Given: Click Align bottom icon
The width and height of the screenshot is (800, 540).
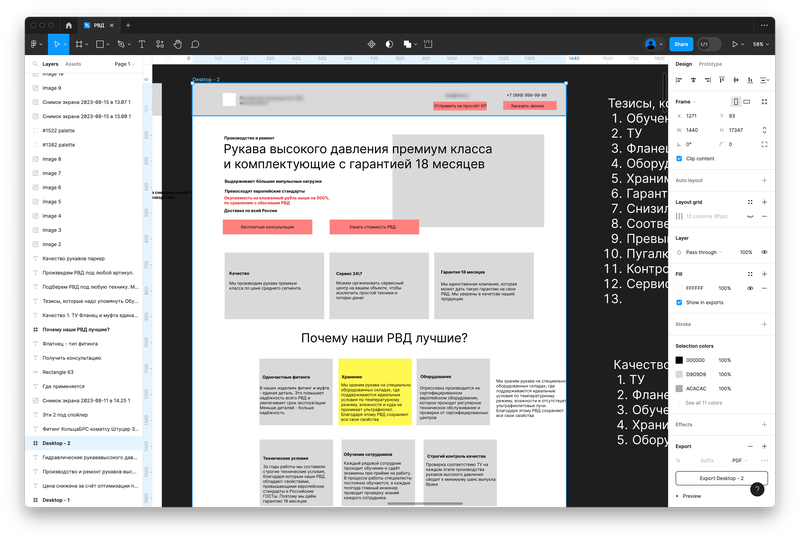Looking at the screenshot, I should (750, 80).
